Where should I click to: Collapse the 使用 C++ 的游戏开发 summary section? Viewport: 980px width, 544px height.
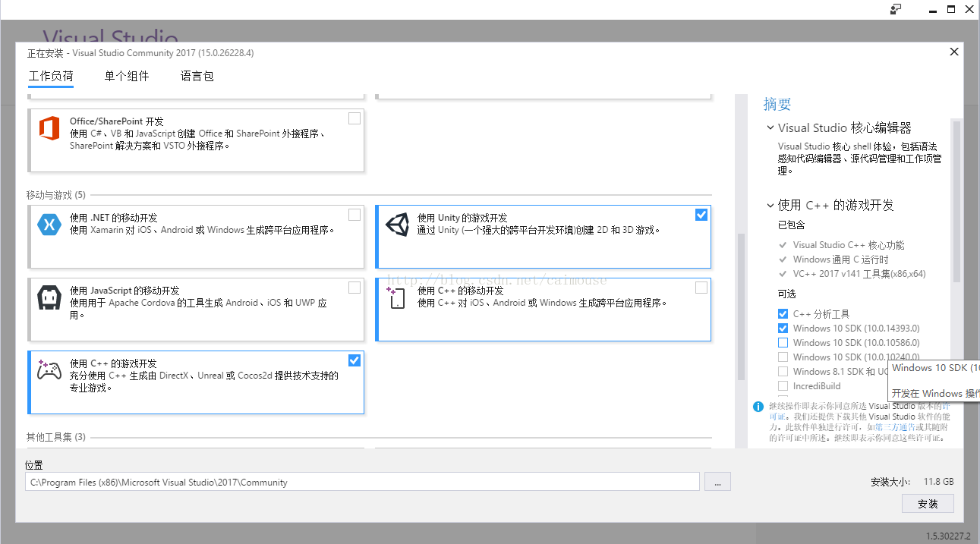pos(770,206)
